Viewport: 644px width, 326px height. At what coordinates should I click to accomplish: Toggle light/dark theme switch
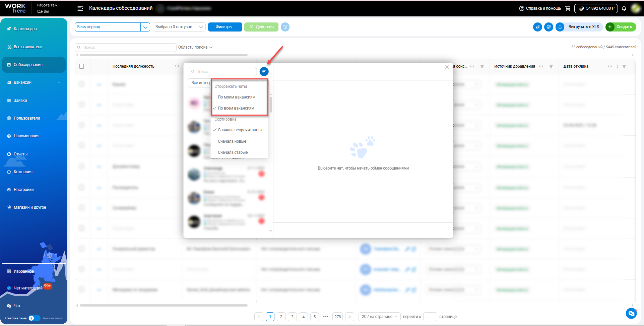tap(35, 318)
